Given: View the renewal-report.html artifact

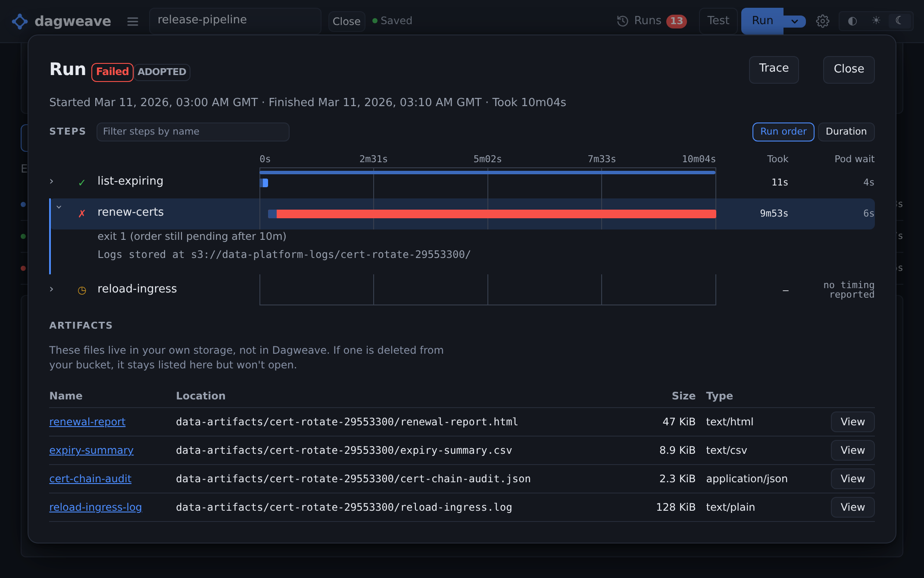Looking at the screenshot, I should (x=852, y=422).
